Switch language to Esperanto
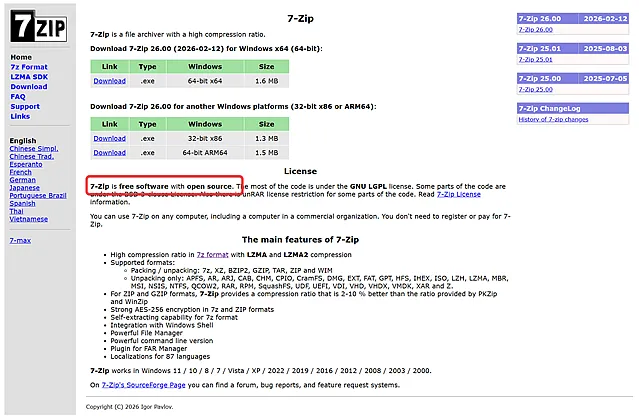 27,164
